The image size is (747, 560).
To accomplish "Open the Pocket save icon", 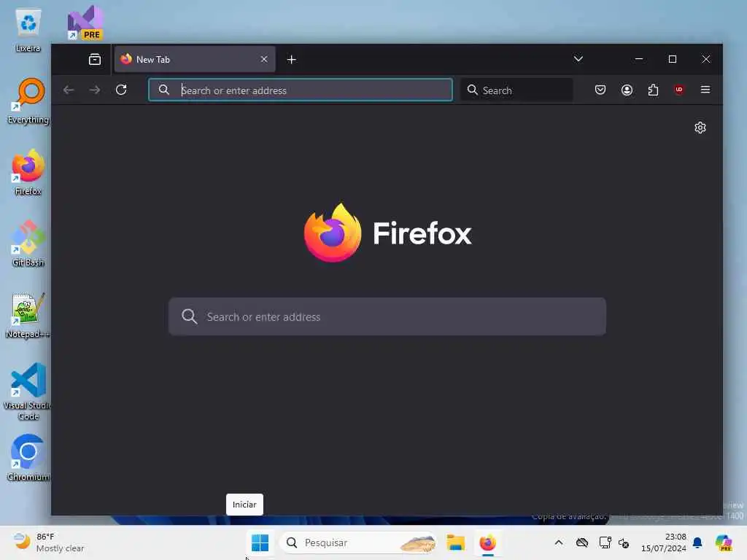I will (x=600, y=90).
